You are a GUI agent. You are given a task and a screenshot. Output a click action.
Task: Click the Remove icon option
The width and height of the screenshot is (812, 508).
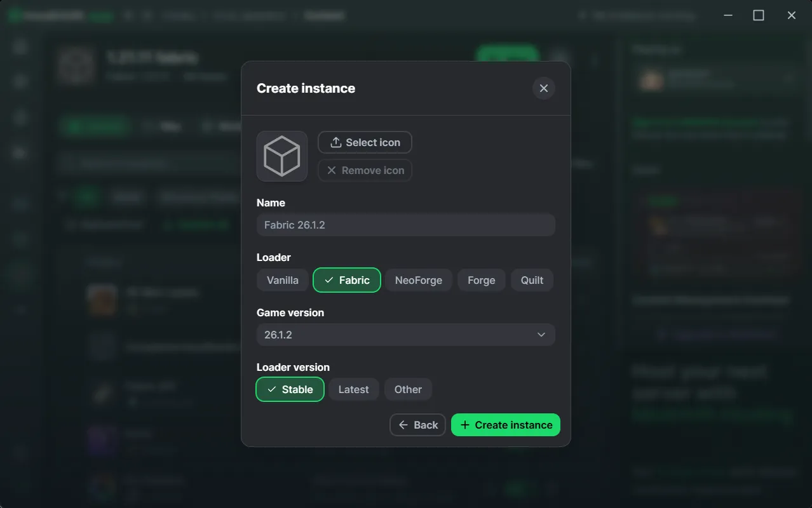(364, 170)
